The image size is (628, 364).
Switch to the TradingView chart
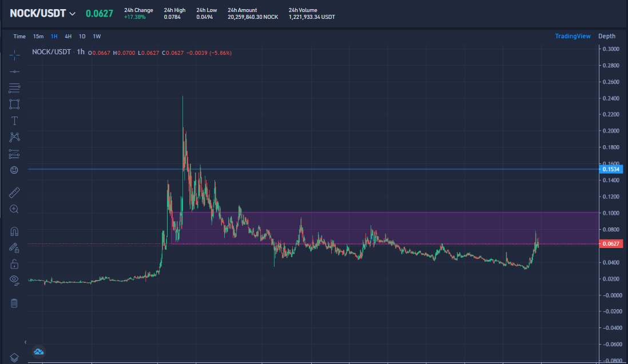(573, 36)
